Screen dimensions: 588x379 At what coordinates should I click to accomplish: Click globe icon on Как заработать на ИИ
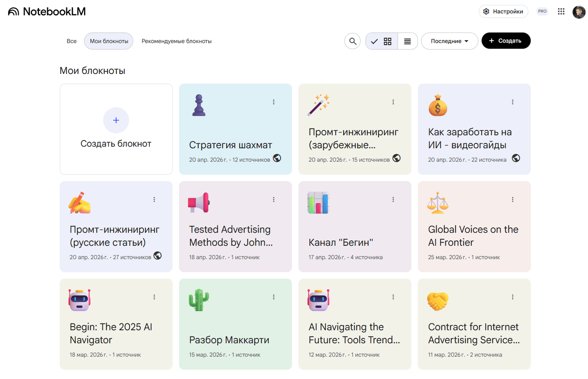pyautogui.click(x=516, y=158)
